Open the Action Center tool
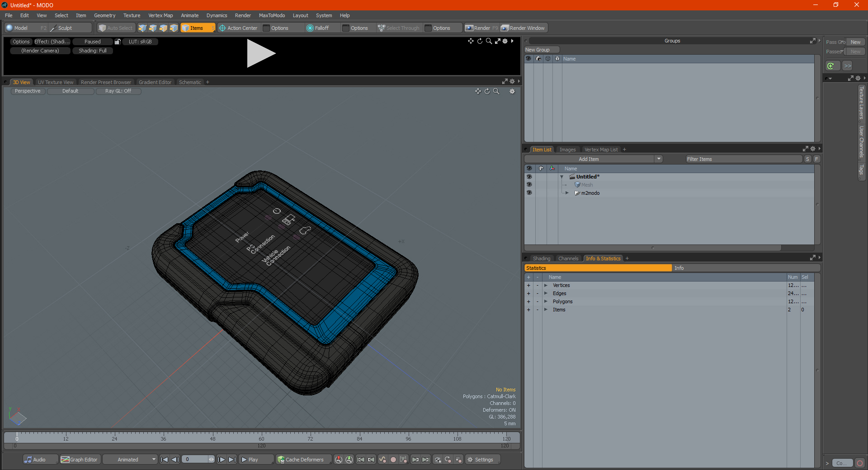Screen dimensions: 868x470 tap(238, 28)
